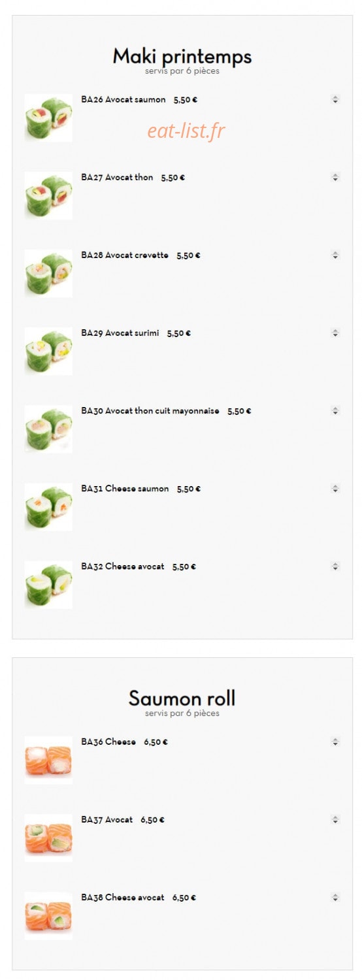
Task: Open the BA26 Avocat saumon maki thumbnail
Action: (x=48, y=118)
